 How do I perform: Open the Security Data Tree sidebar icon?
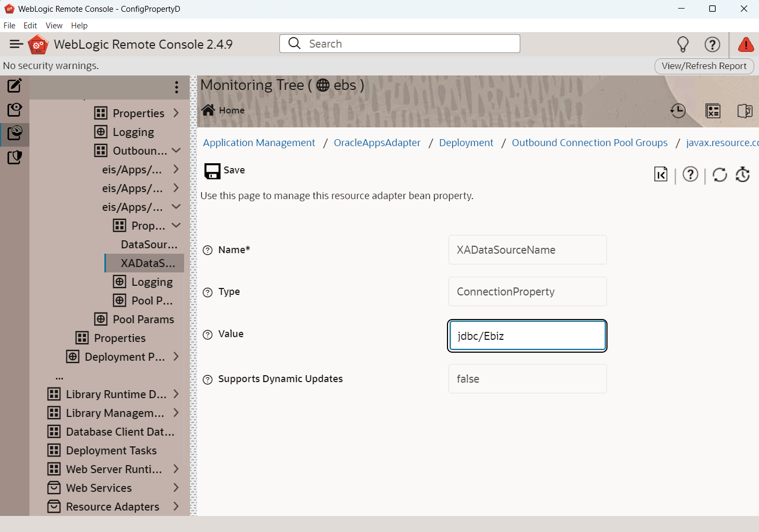[x=14, y=157]
